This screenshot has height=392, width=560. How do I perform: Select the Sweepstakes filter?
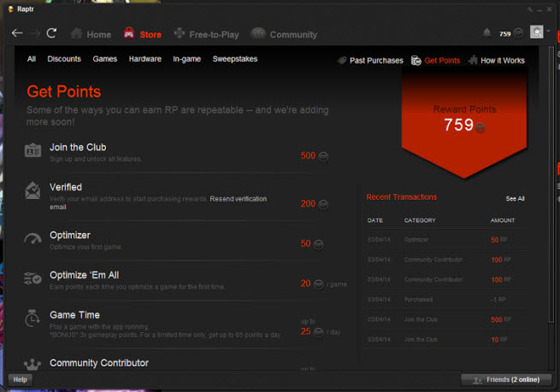click(x=235, y=59)
